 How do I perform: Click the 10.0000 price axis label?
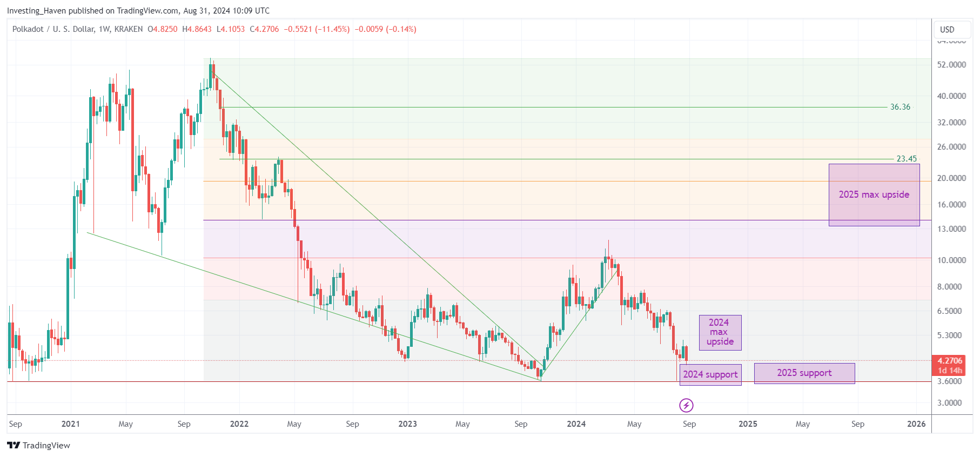(x=951, y=260)
